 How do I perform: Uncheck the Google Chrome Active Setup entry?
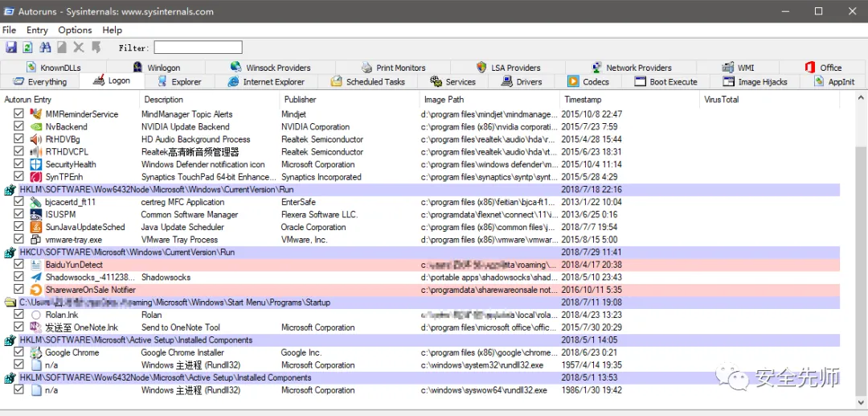tap(18, 352)
